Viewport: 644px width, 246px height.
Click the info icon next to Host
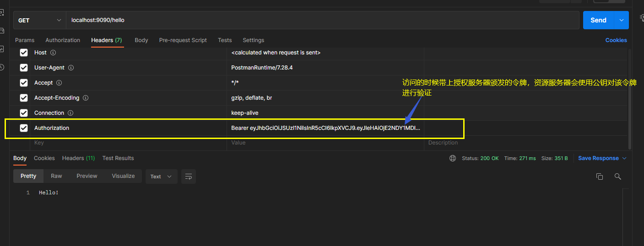[x=53, y=53]
